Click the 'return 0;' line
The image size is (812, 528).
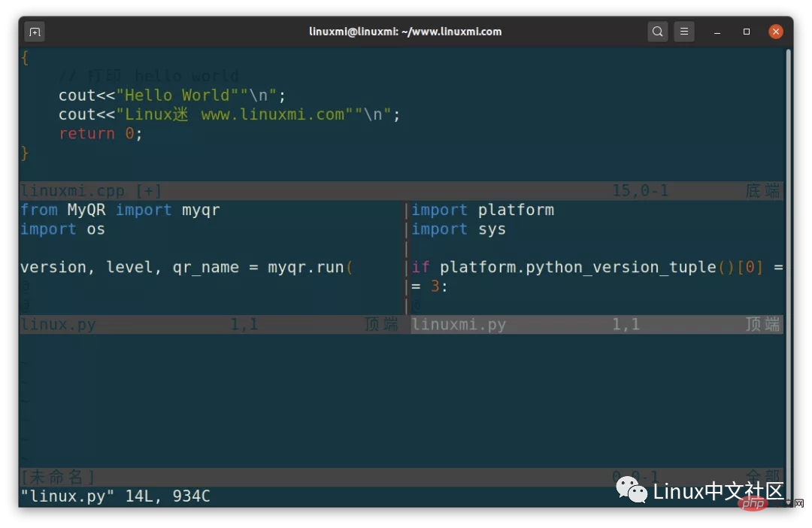(100, 134)
